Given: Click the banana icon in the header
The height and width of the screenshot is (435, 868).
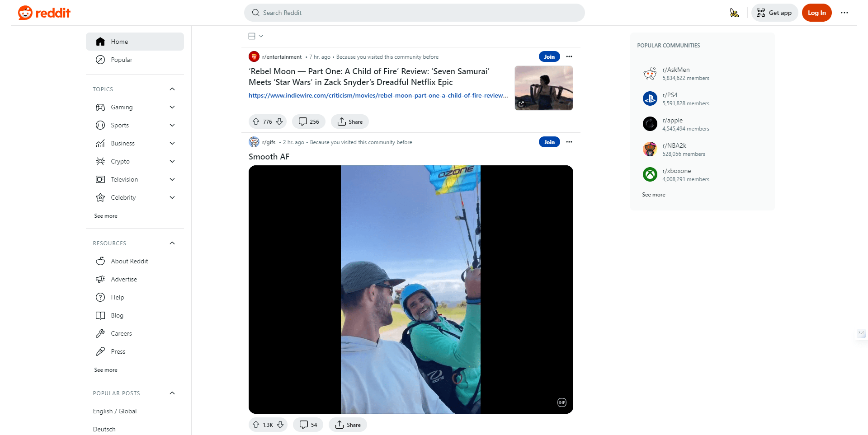Looking at the screenshot, I should tap(734, 13).
